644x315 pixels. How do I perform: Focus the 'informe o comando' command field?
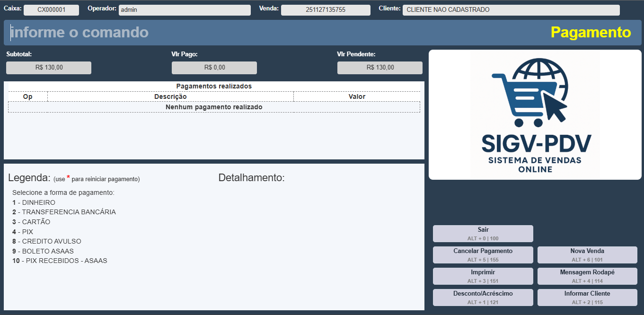click(x=274, y=33)
